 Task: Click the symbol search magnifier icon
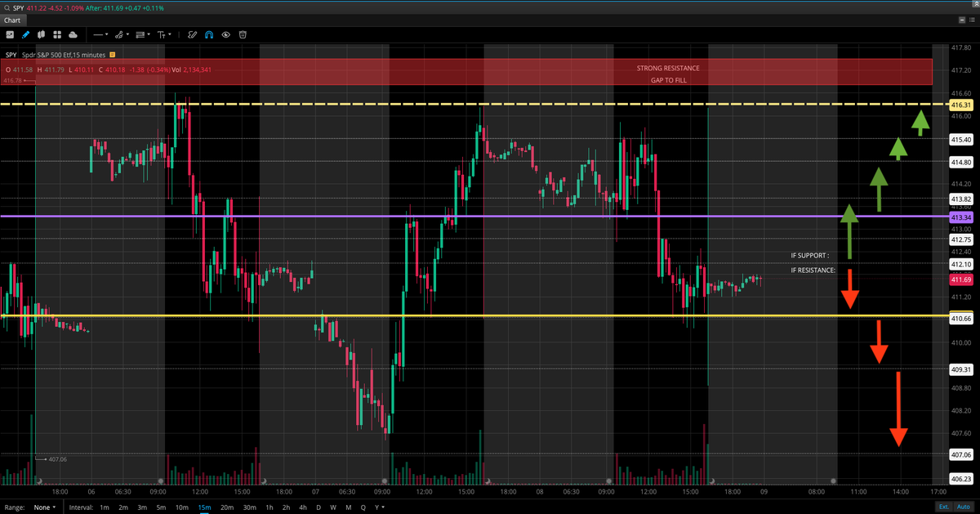7,7
